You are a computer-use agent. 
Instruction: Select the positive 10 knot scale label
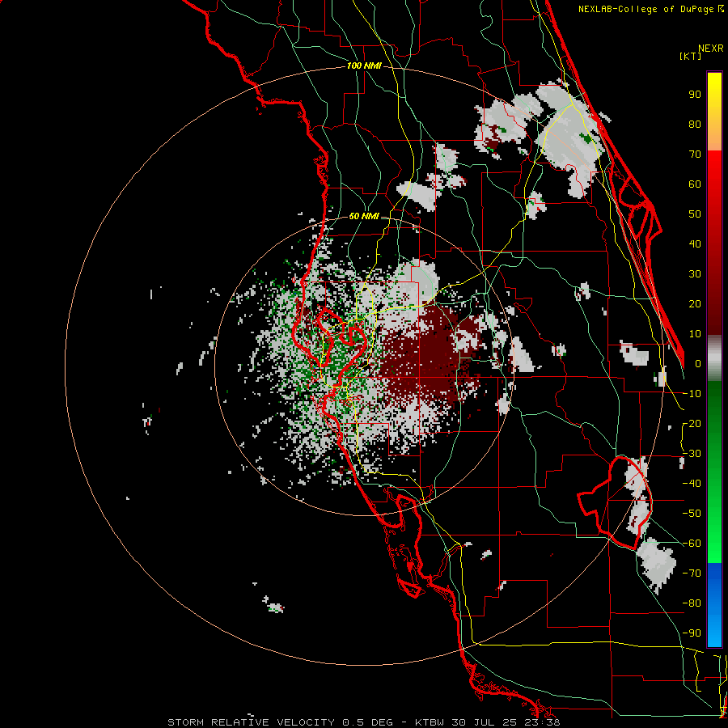point(695,334)
